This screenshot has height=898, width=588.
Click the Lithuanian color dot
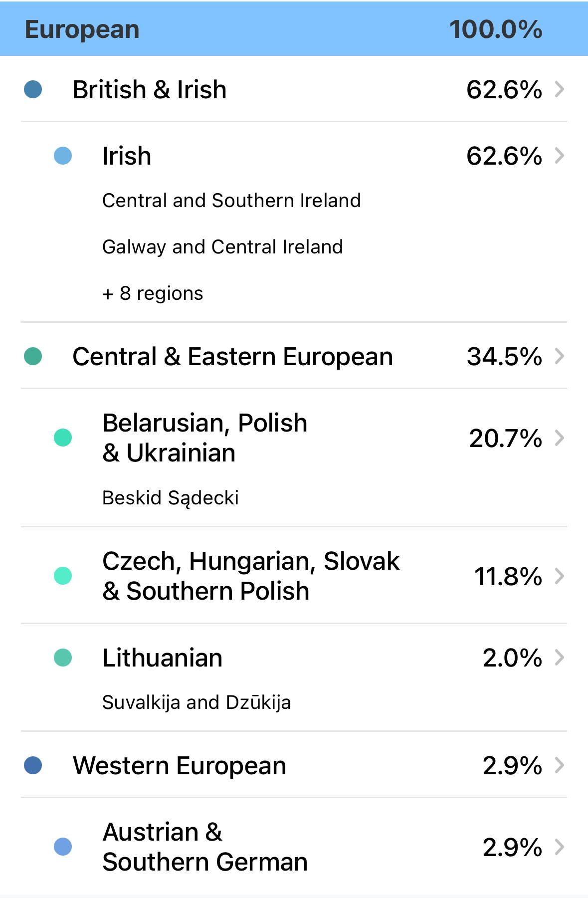click(x=63, y=658)
